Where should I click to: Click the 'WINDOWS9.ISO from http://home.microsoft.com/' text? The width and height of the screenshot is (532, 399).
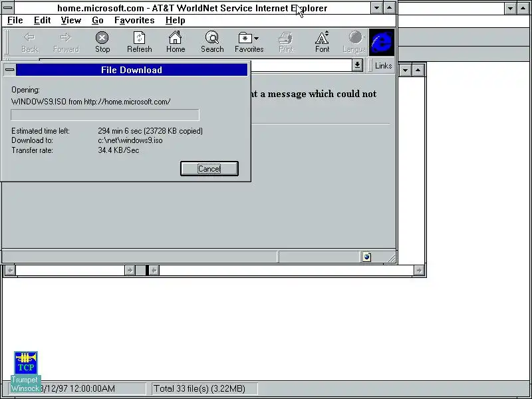click(90, 102)
